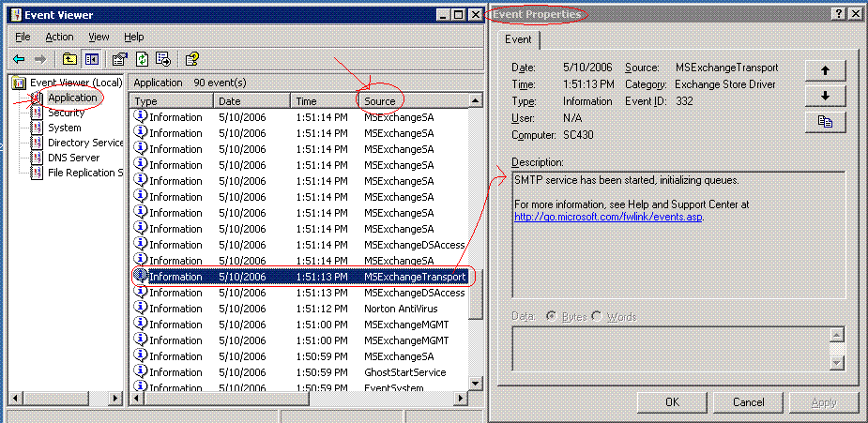Click the Refresh toolbar icon
The image size is (868, 423).
(x=142, y=58)
